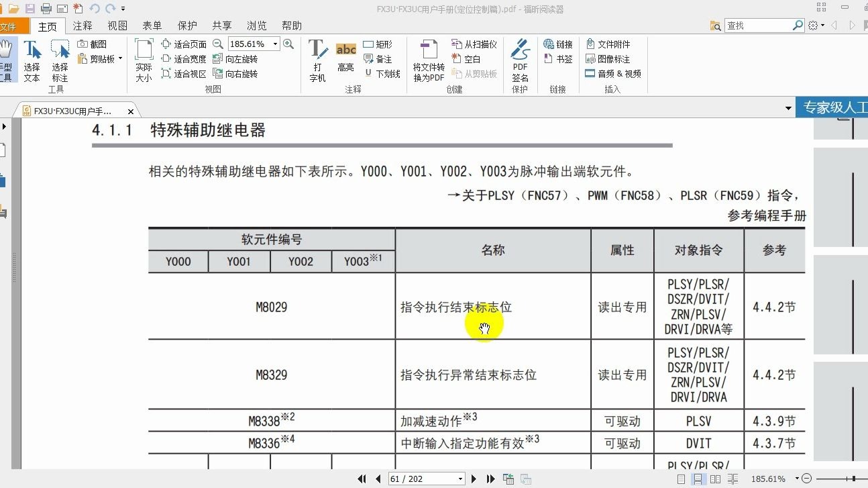868x488 pixels.
Task: Open the 185.61% zoom level dropdown
Action: (274, 43)
